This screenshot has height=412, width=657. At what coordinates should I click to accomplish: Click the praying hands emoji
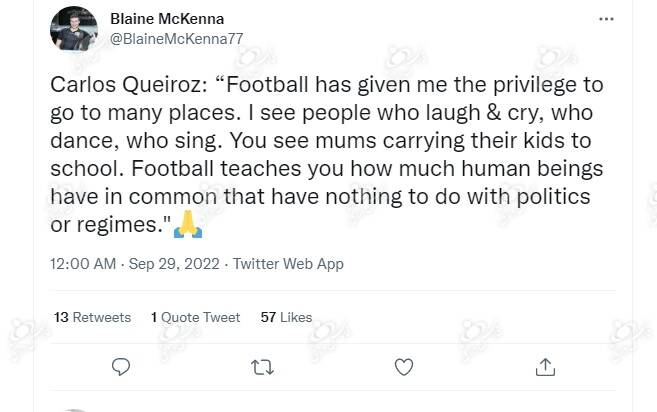[x=189, y=226]
